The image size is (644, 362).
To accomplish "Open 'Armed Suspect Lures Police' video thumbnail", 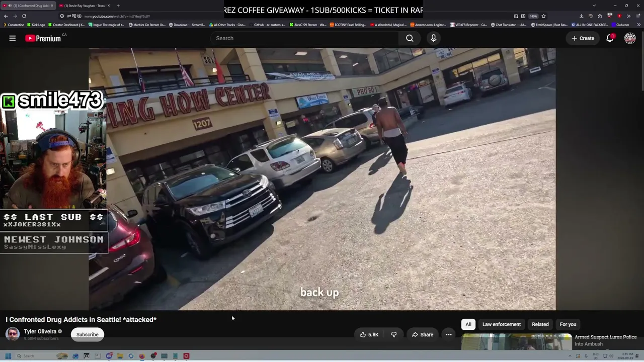I will click(x=516, y=341).
